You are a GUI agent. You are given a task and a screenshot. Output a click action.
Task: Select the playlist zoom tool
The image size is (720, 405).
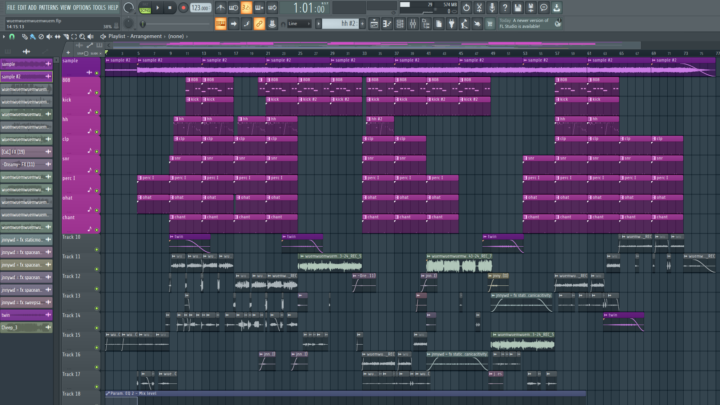tap(82, 37)
